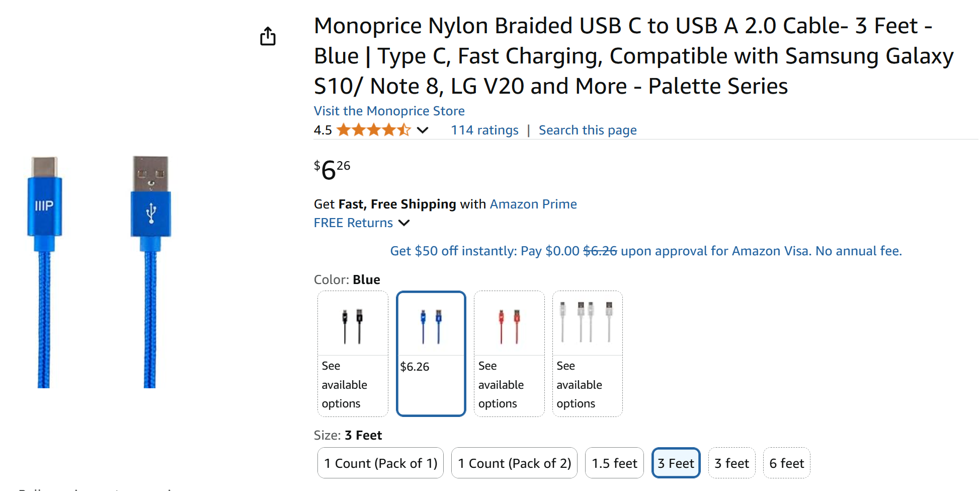Open the 114 ratings link
This screenshot has width=980, height=491.
point(484,130)
